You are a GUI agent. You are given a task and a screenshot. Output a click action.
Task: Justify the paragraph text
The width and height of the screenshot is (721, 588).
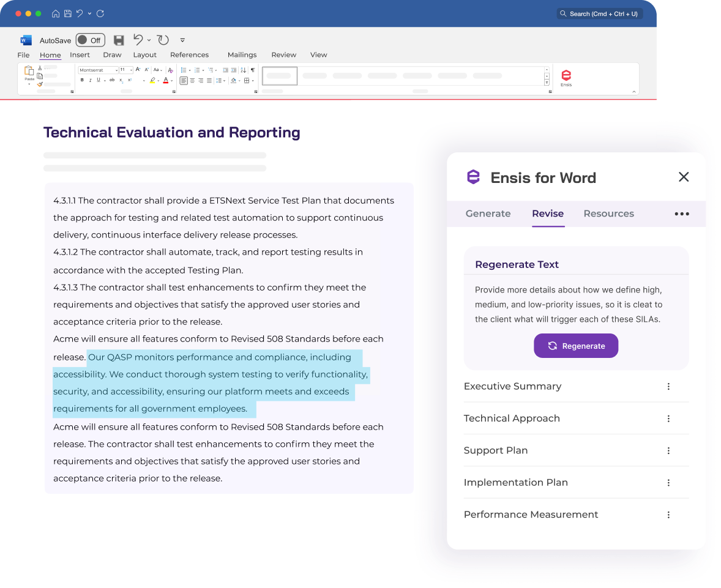209,80
